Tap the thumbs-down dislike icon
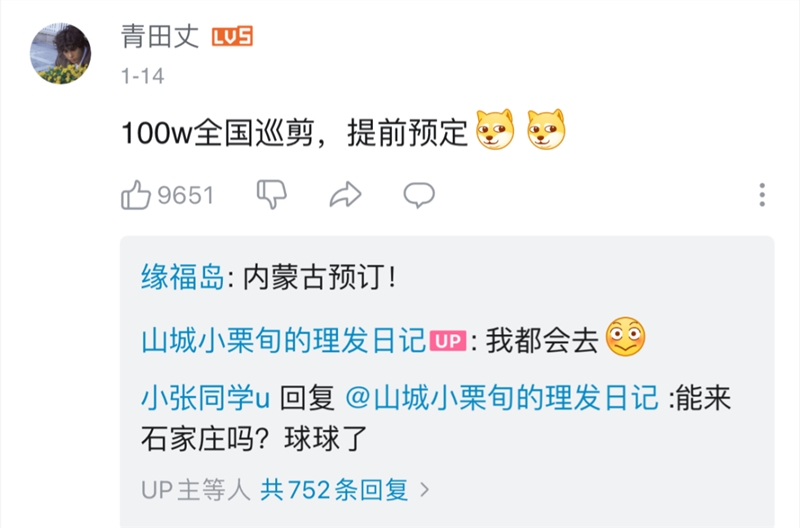The width and height of the screenshot is (800, 528). [x=271, y=194]
